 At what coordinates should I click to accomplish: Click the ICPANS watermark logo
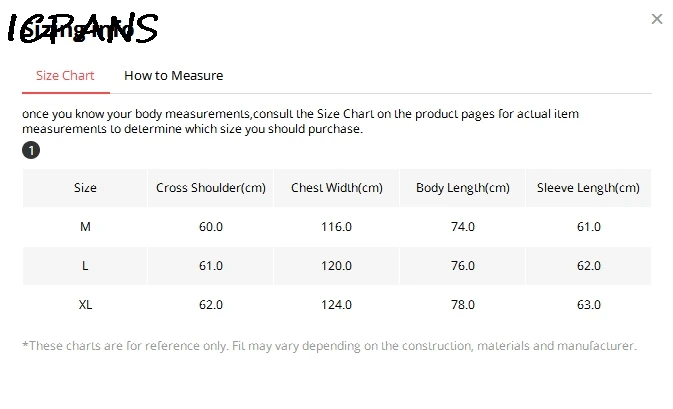click(82, 28)
